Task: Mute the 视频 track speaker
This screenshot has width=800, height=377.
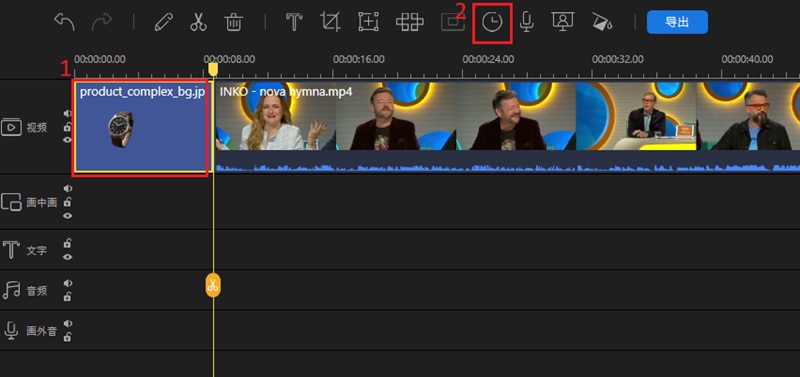Action: [67, 113]
